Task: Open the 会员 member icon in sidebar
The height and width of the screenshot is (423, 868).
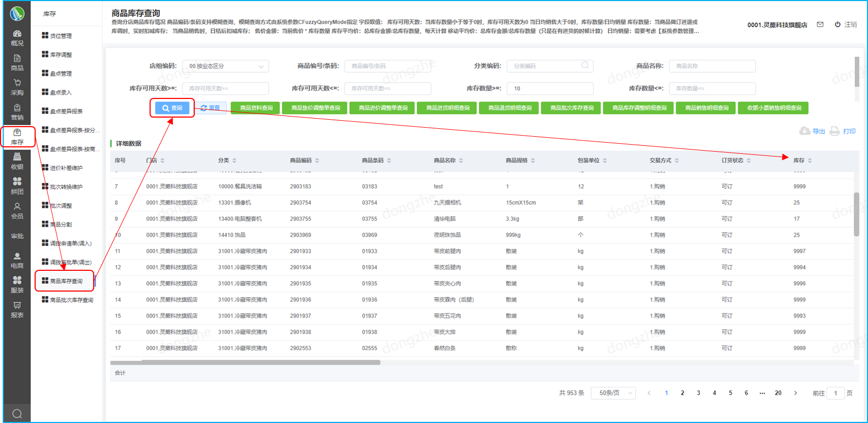Action: 17,207
